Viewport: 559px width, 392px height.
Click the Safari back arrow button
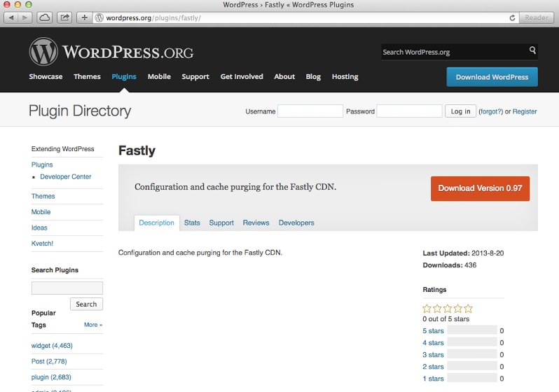click(11, 17)
